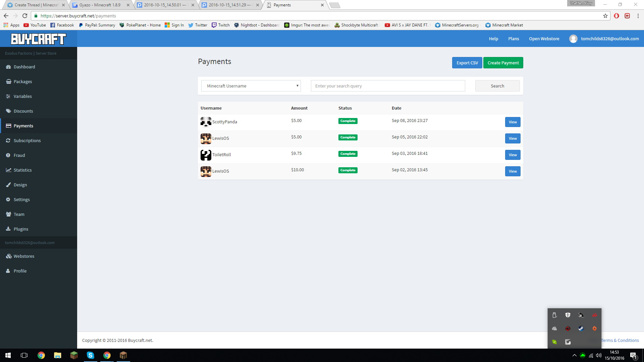Click Steam icon in system tray

[581, 328]
